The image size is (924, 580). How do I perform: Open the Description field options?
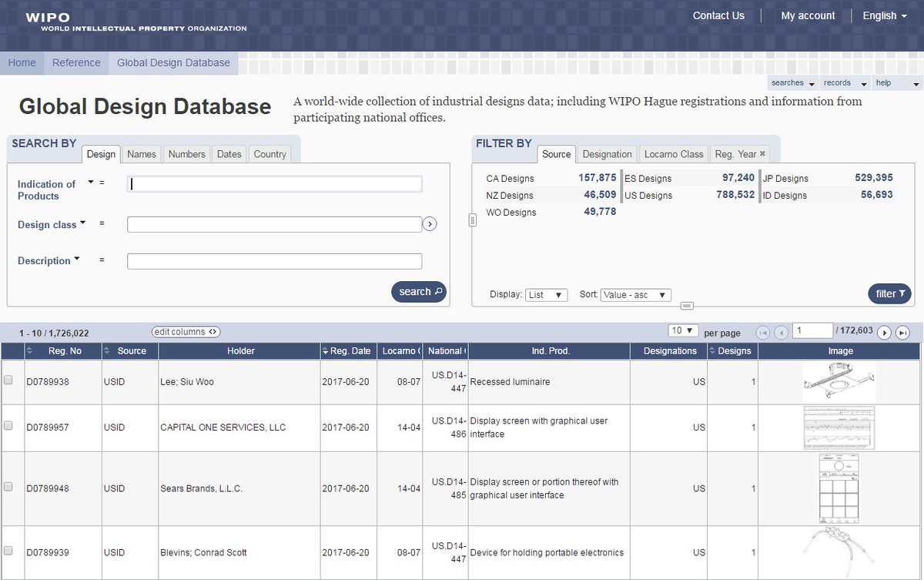pyautogui.click(x=76, y=260)
